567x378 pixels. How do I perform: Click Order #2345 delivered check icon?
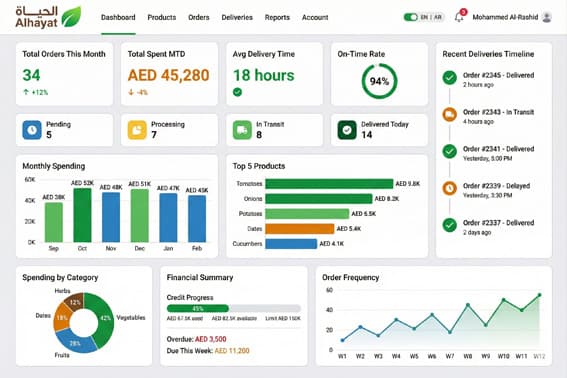pyautogui.click(x=449, y=77)
